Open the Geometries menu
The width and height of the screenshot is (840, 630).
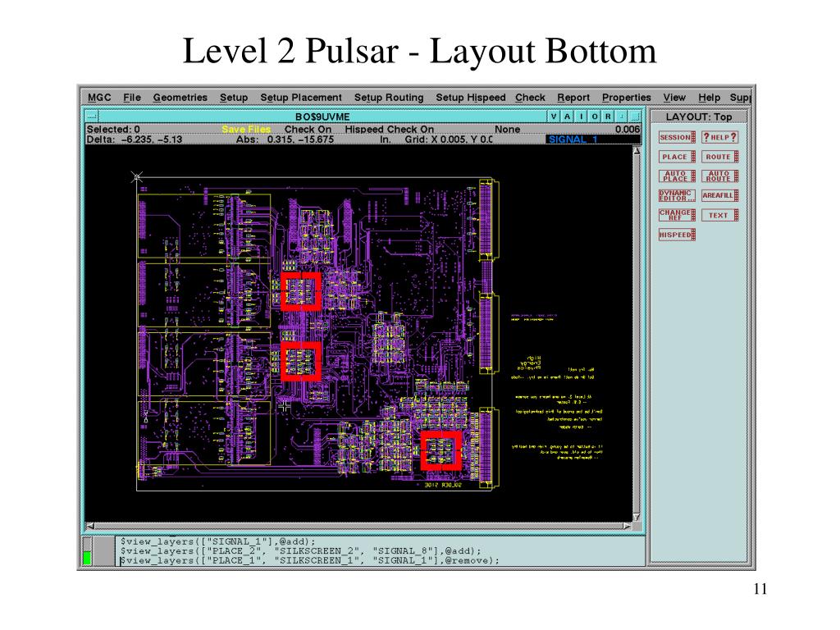pyautogui.click(x=180, y=98)
